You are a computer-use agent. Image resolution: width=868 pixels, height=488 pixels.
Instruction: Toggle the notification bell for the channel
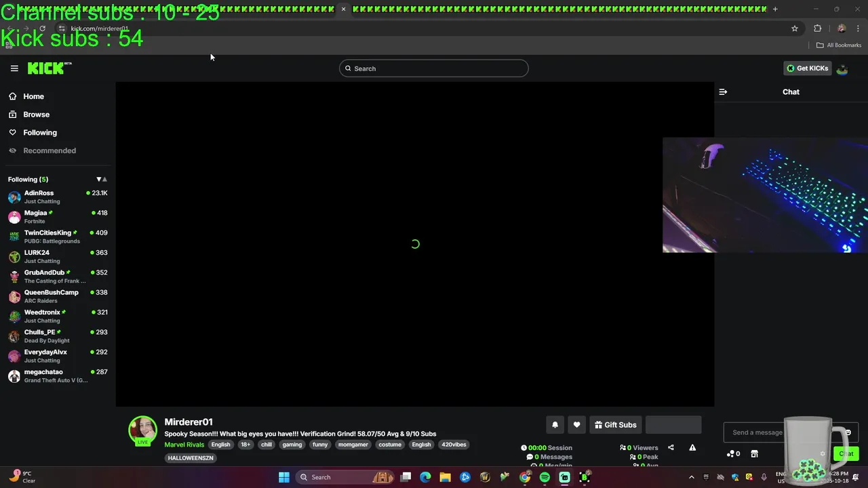click(555, 425)
